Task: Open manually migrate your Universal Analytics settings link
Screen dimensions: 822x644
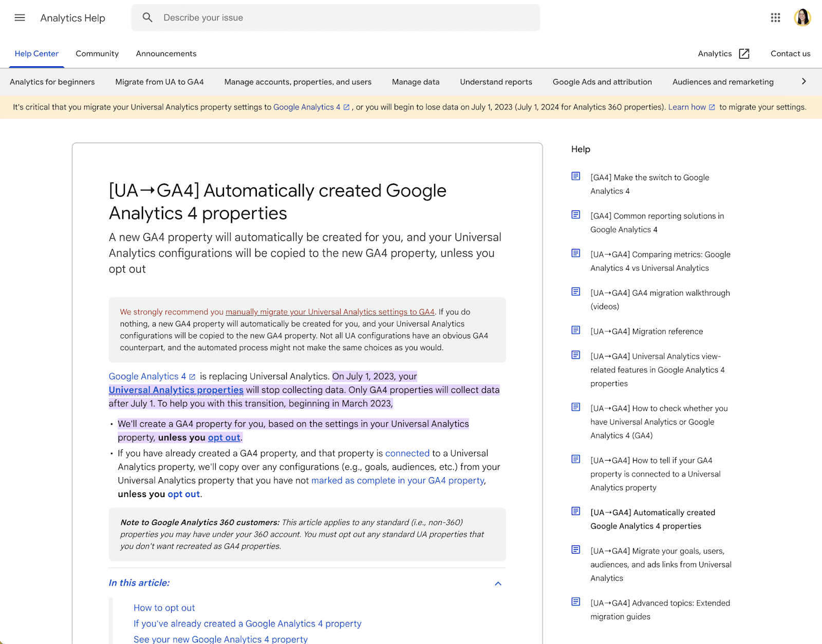Action: pyautogui.click(x=330, y=312)
